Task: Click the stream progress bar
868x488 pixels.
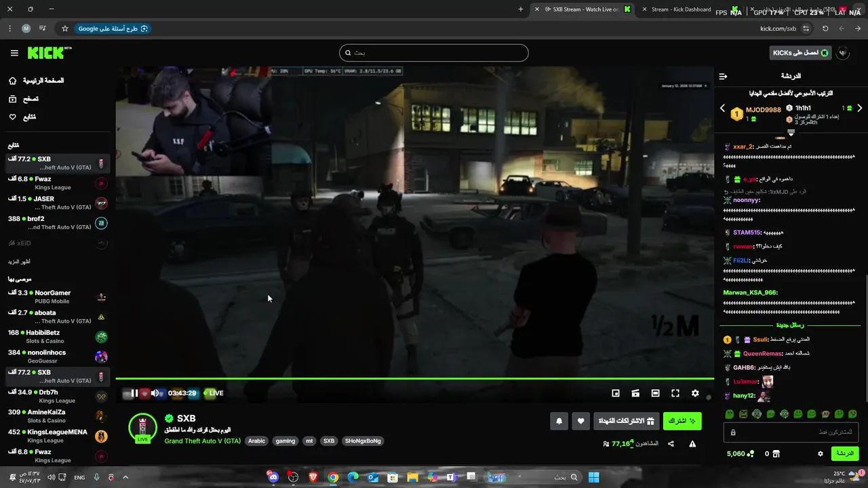Action: click(414, 379)
